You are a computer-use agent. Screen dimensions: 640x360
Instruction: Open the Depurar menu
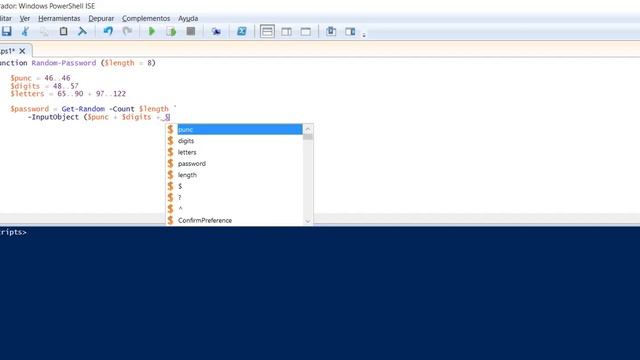(x=101, y=18)
